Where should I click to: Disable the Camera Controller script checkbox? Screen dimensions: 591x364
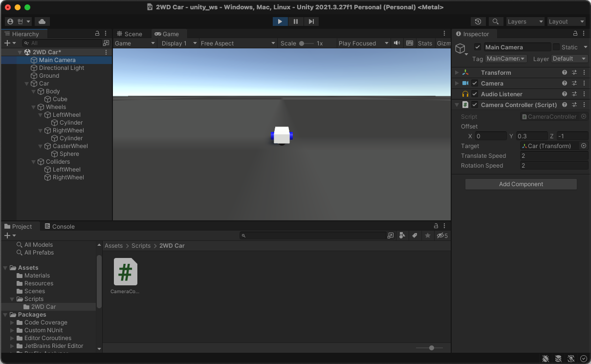(x=475, y=105)
